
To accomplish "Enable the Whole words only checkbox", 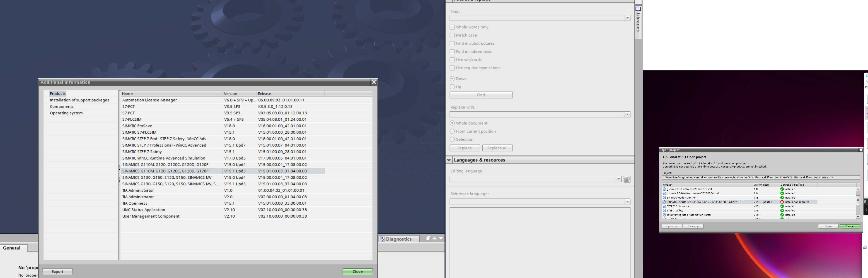I will (452, 27).
